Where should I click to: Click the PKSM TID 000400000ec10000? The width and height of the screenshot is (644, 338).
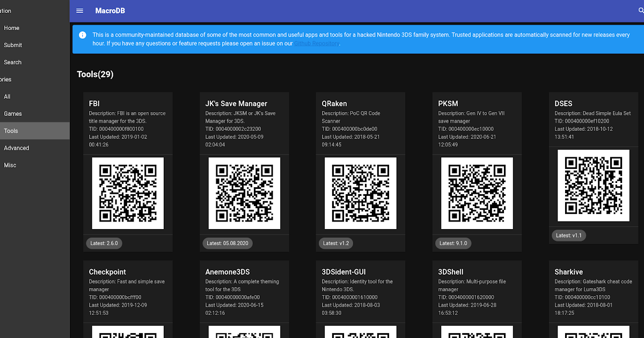coord(466,129)
